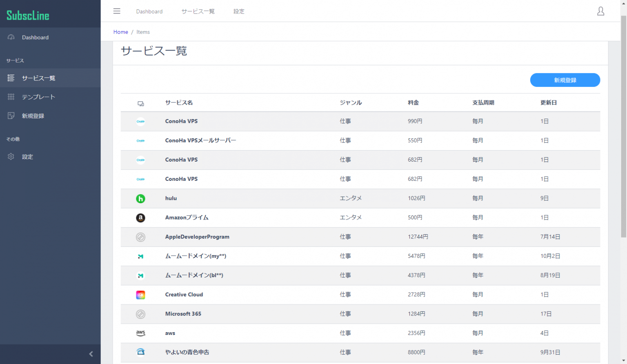
Task: Click the SubscLine logo
Action: click(28, 16)
